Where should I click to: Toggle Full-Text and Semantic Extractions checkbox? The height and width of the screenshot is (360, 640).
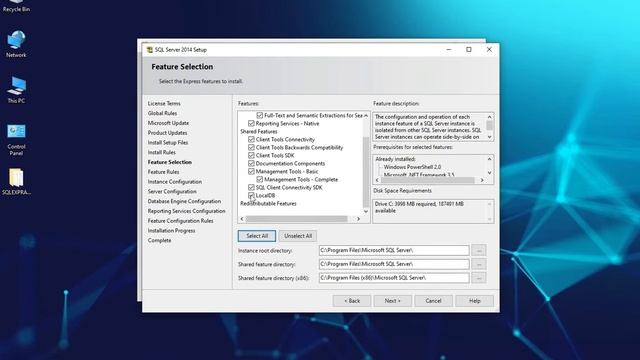click(x=260, y=116)
